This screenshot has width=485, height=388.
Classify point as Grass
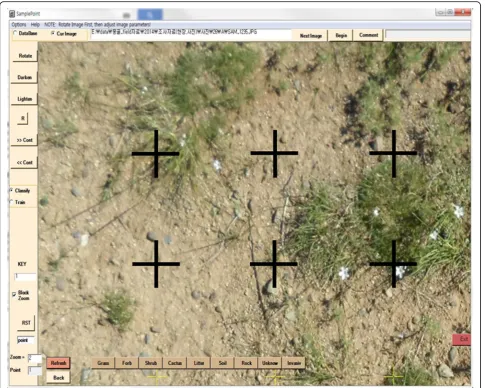(x=103, y=363)
